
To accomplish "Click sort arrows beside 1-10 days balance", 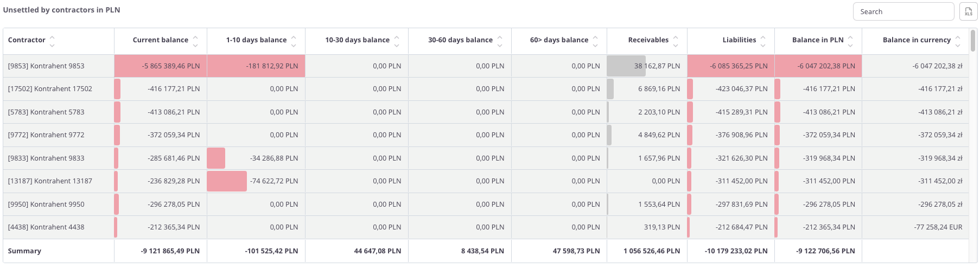I will [x=294, y=41].
